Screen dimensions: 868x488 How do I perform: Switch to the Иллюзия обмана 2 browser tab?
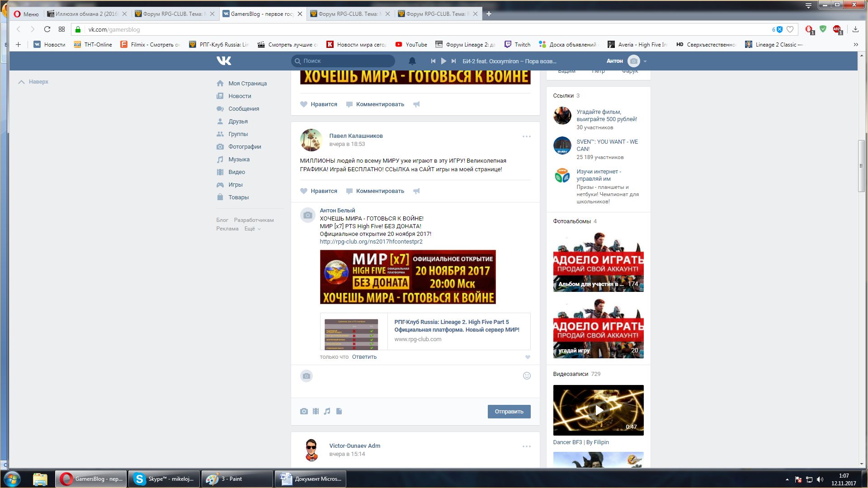tap(86, 14)
